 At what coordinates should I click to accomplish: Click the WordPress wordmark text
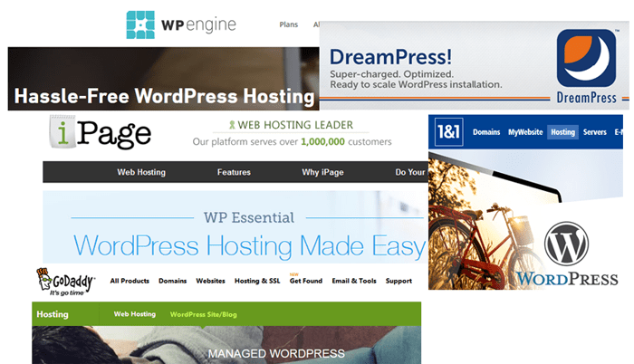coord(567,279)
